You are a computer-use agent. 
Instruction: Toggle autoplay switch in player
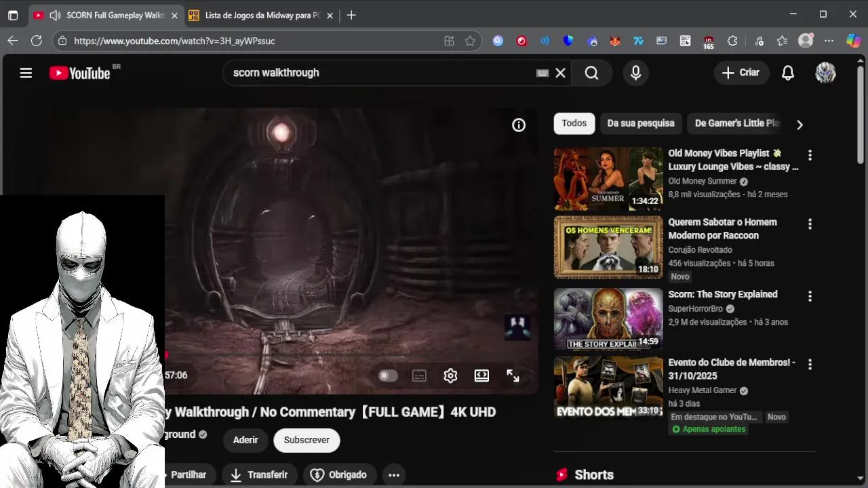(x=388, y=375)
